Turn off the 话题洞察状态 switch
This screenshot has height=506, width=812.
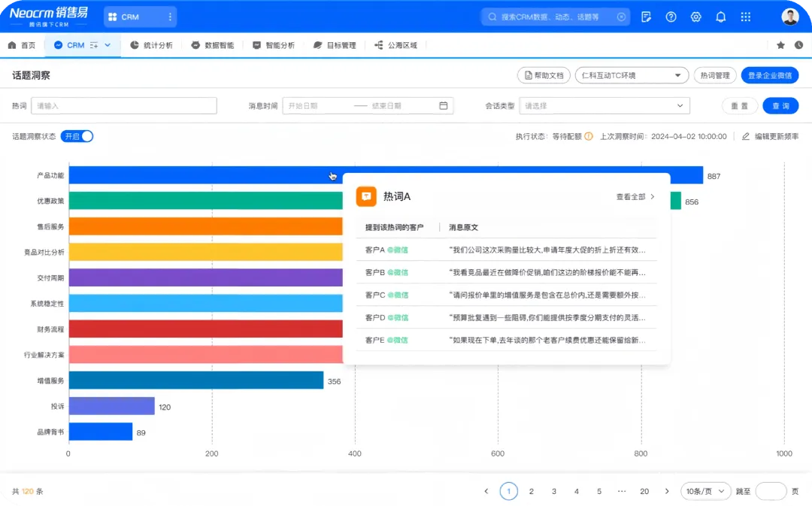click(77, 136)
